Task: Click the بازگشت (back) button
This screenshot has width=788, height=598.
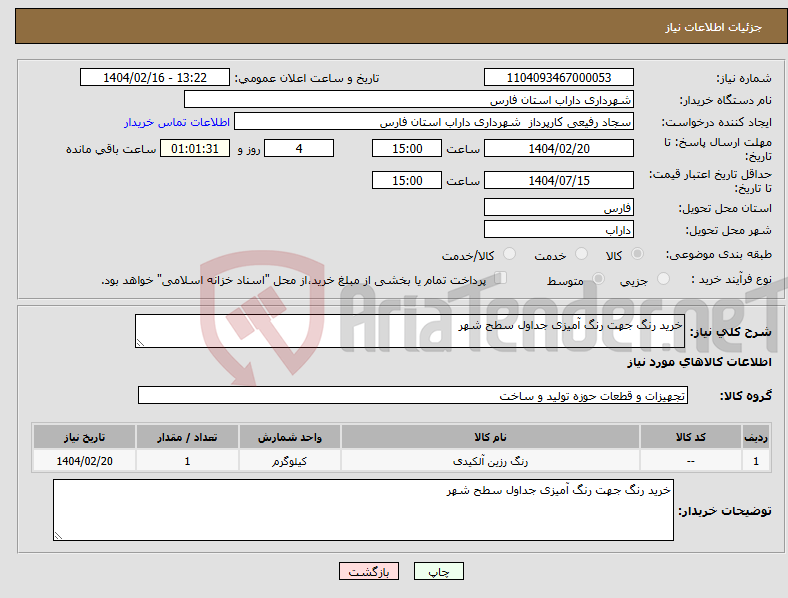Action: (369, 571)
